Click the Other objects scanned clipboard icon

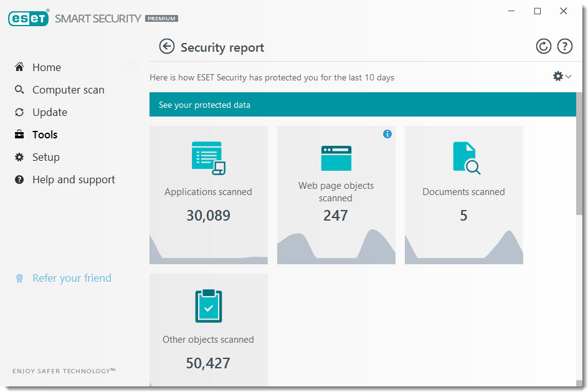click(209, 306)
